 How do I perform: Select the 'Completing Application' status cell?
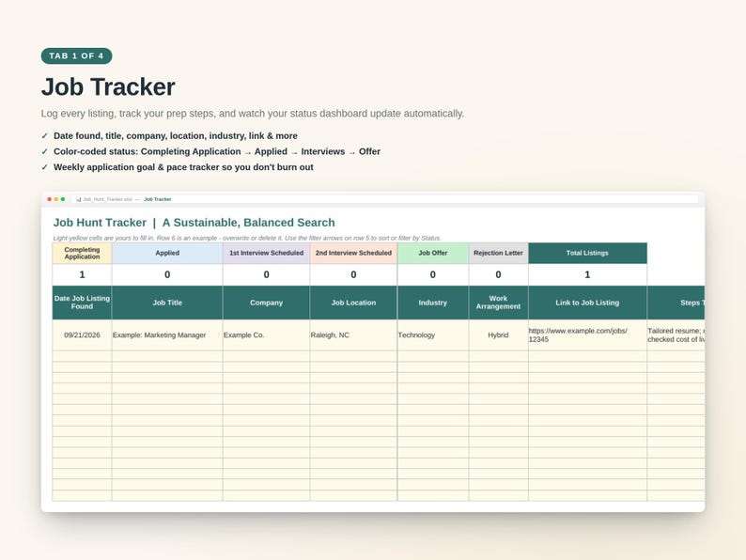[x=82, y=253]
